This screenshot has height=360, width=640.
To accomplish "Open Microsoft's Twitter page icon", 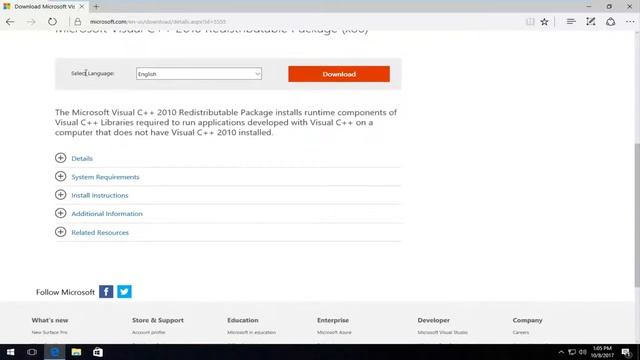I will point(124,291).
